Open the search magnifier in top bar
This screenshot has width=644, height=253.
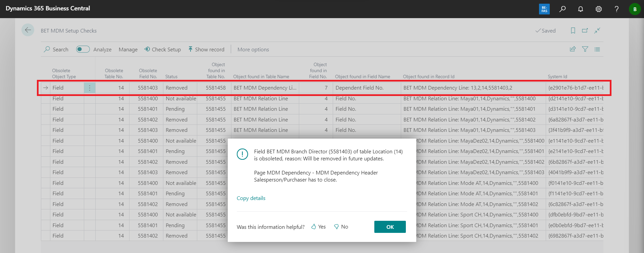pos(562,9)
